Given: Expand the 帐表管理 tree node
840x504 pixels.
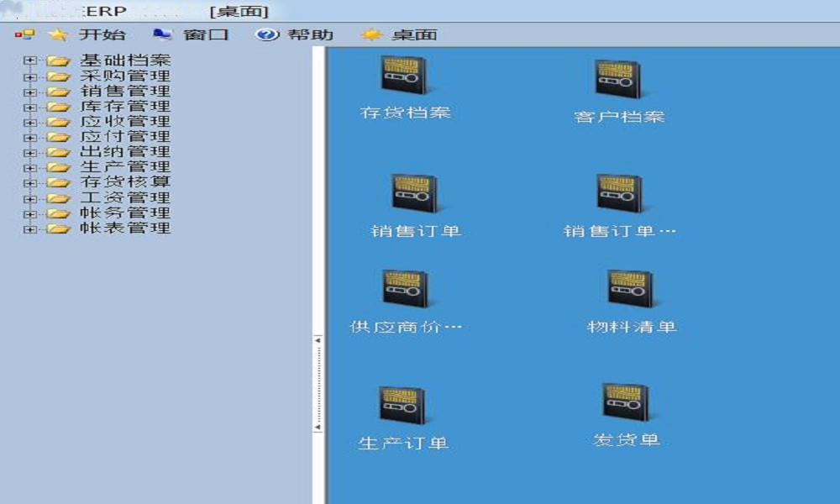Looking at the screenshot, I should tap(30, 228).
